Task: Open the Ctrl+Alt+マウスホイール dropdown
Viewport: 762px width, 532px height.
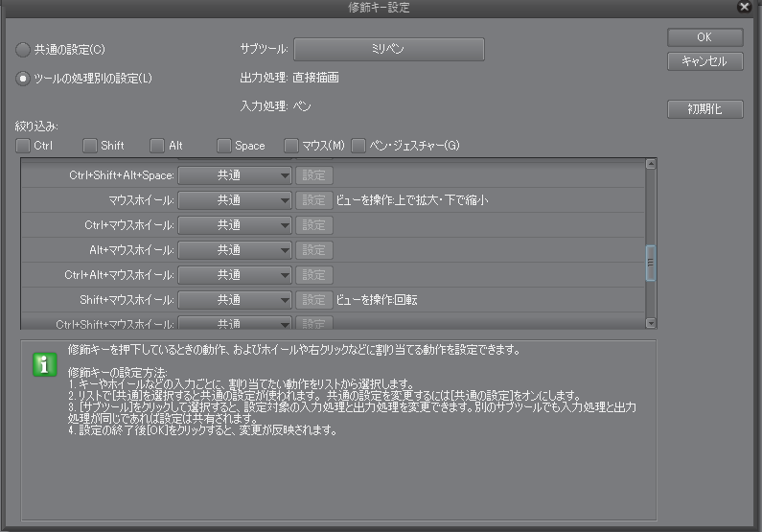Action: coord(234,275)
